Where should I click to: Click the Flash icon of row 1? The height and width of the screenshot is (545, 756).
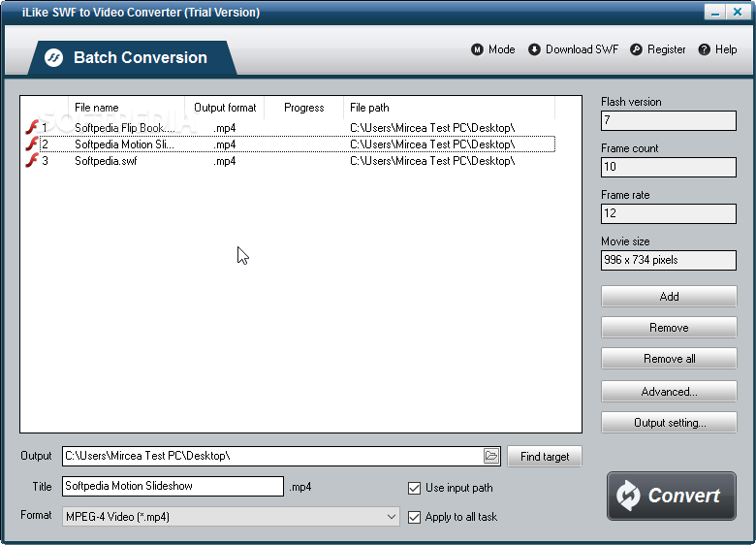coord(32,127)
